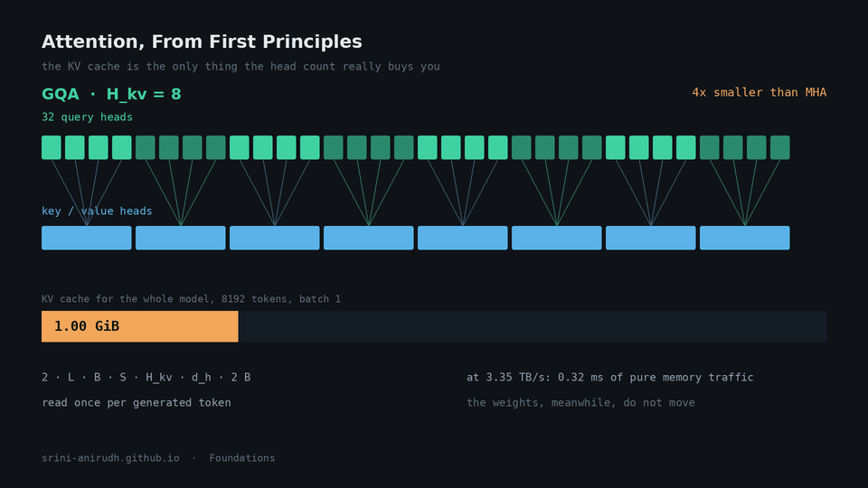Click the dark unfilled part of the cache bar
868x488 pixels.
(x=533, y=326)
